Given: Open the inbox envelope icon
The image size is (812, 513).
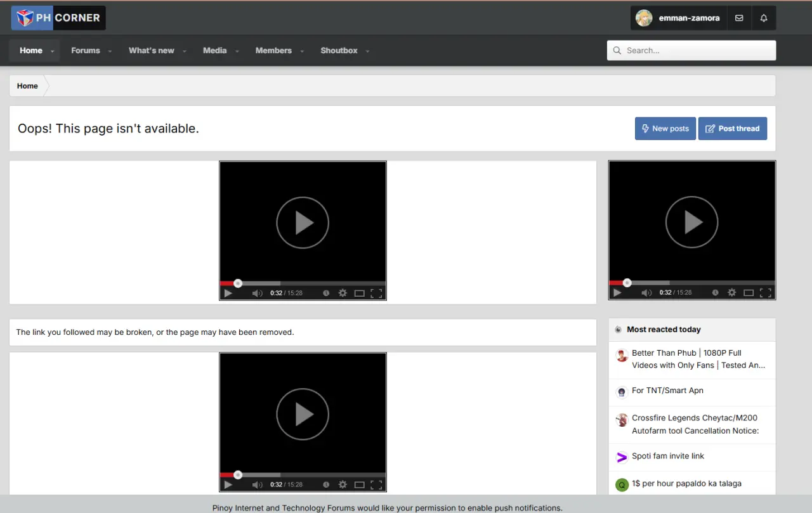Looking at the screenshot, I should pos(739,18).
